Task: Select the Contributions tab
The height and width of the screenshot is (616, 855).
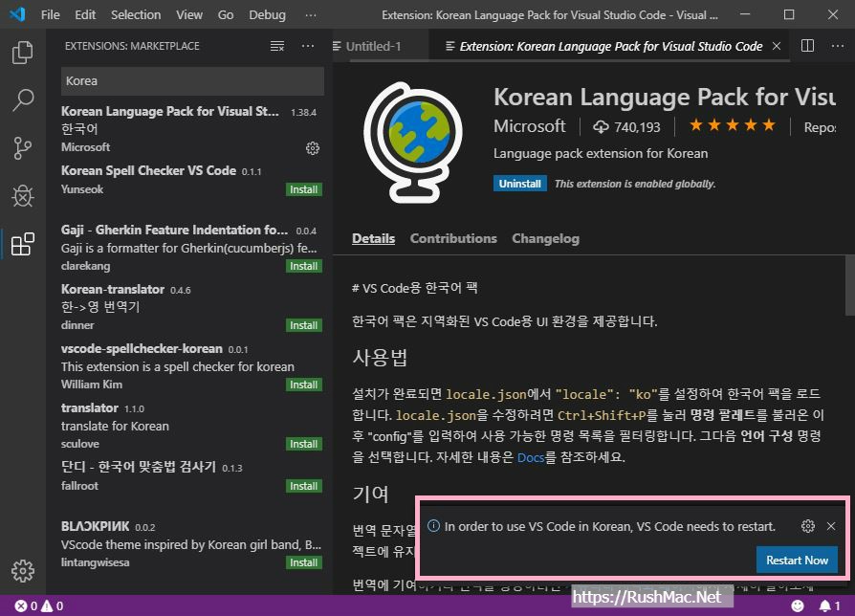Action: coord(453,238)
